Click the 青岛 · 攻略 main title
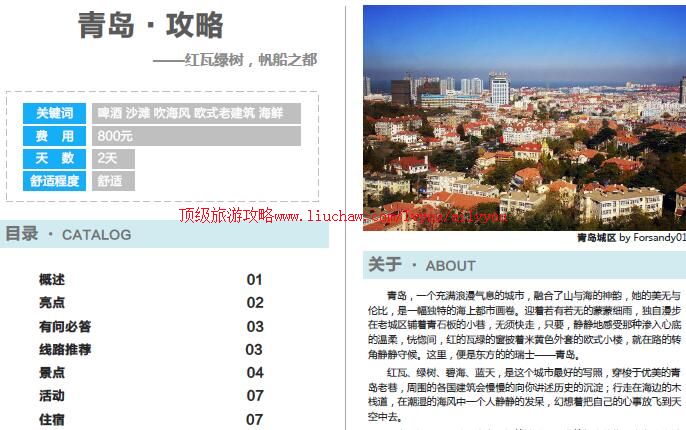 pos(151,25)
